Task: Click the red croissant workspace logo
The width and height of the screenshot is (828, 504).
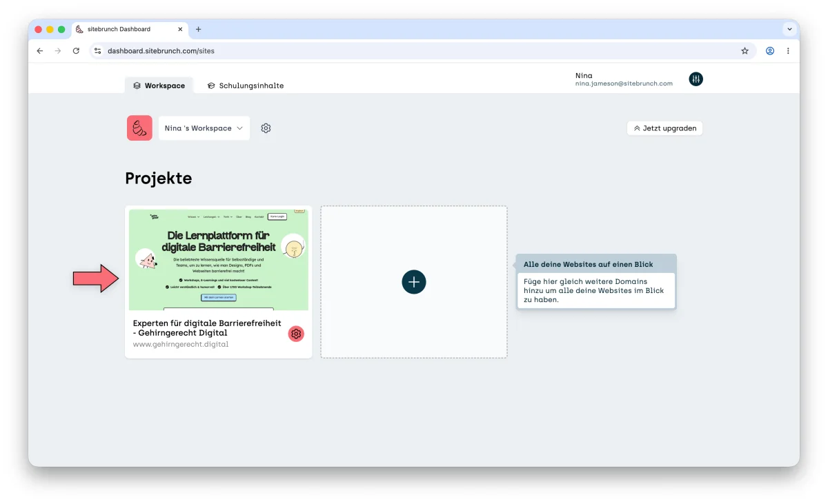Action: [139, 128]
